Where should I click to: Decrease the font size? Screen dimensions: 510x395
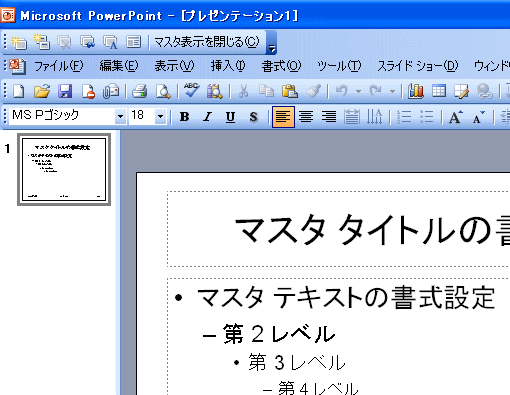[478, 117]
